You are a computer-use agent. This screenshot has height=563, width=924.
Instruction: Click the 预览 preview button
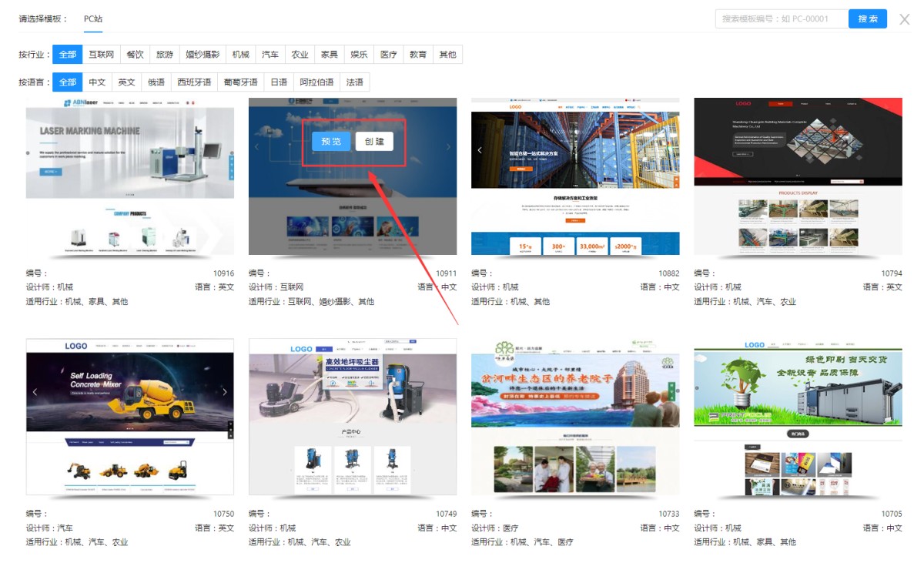click(331, 141)
